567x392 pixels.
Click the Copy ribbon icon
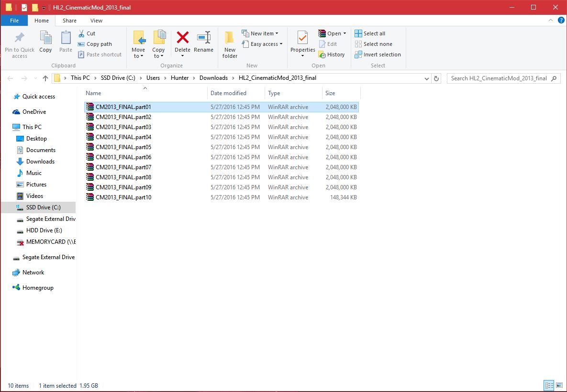point(45,38)
